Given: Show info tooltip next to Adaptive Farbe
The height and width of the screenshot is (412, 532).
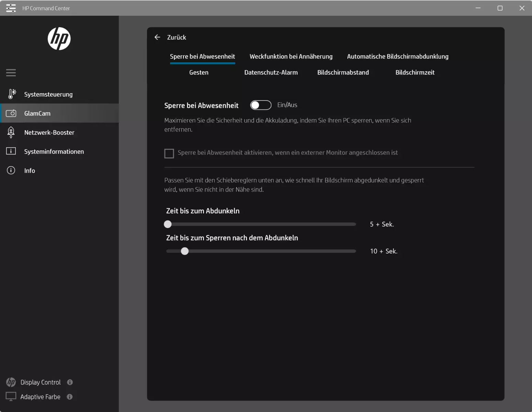Looking at the screenshot, I should tap(70, 397).
